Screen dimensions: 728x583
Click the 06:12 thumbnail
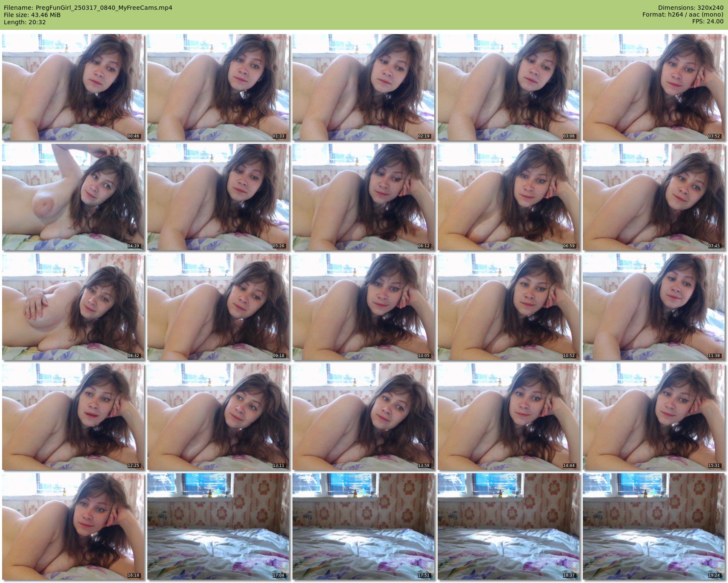(x=364, y=197)
